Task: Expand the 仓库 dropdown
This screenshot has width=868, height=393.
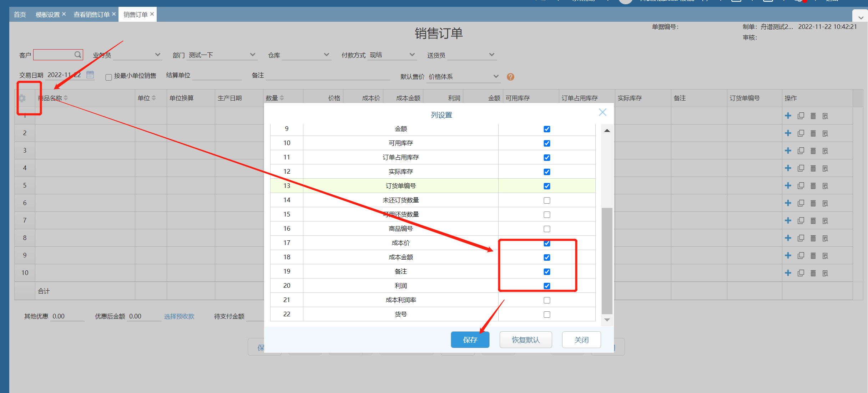Action: 326,55
